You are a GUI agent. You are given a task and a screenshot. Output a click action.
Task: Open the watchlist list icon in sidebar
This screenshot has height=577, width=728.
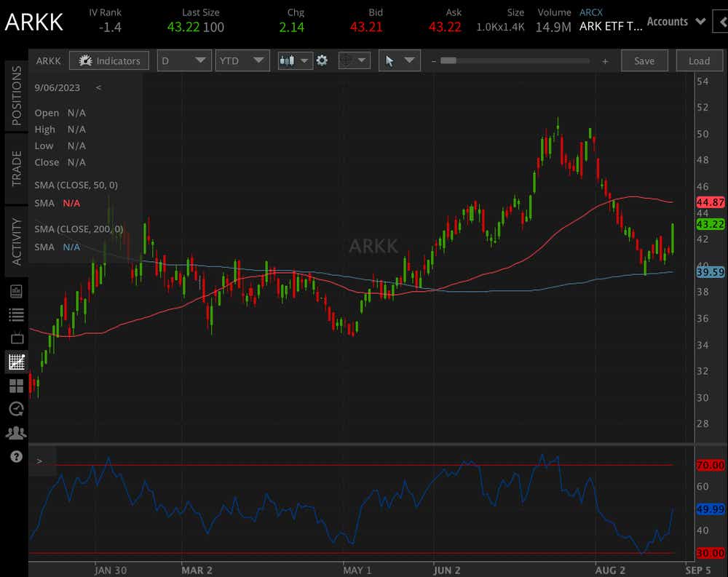pos(16,315)
